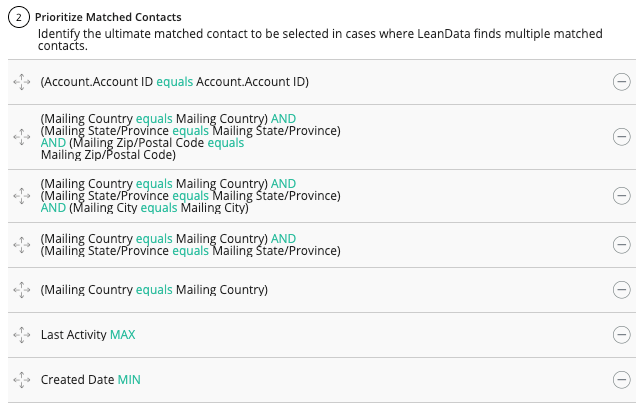Screen dimensions: 636x411
Task: Select the Last Activity MAX row
Action: [88, 335]
